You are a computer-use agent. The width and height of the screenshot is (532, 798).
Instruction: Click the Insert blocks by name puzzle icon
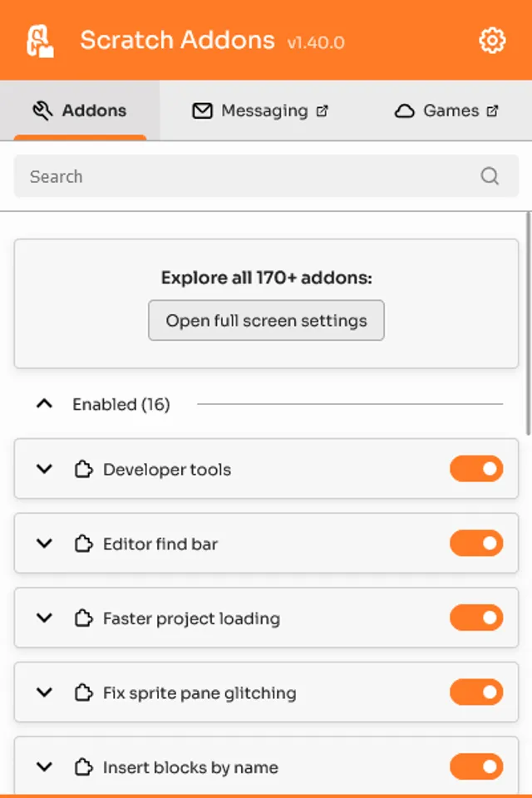[x=83, y=767]
